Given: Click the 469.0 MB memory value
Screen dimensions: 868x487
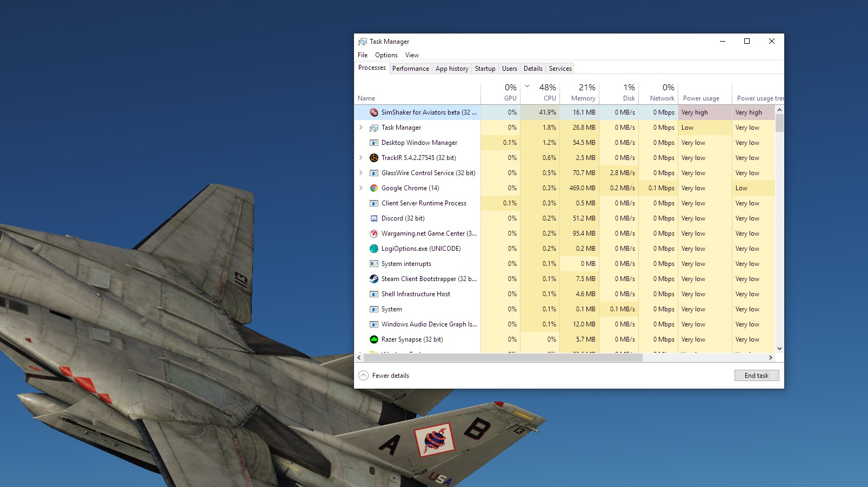Looking at the screenshot, I should [582, 188].
